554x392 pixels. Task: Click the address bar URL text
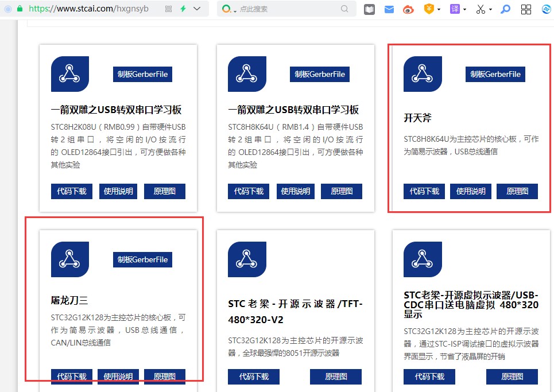click(88, 9)
